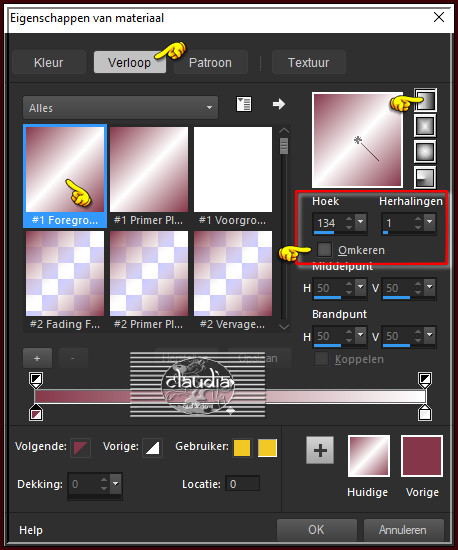Viewport: 458px width, 550px height.
Task: Select the radial gradient style icon
Action: (x=425, y=177)
